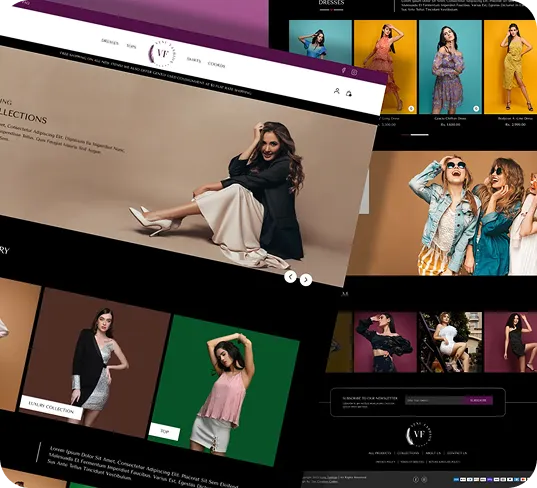Open the Skirts menu item in the header
Viewport: 537px width, 488px height.
pos(194,60)
